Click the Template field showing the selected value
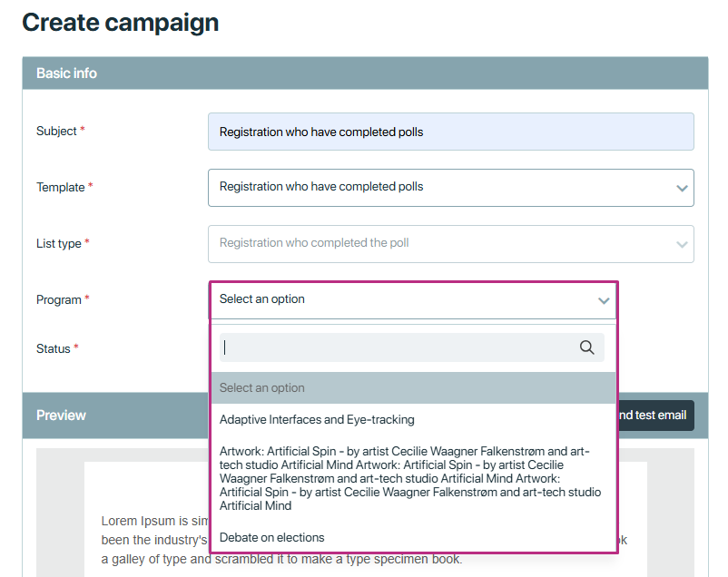Image resolution: width=728 pixels, height=577 pixels. (451, 188)
